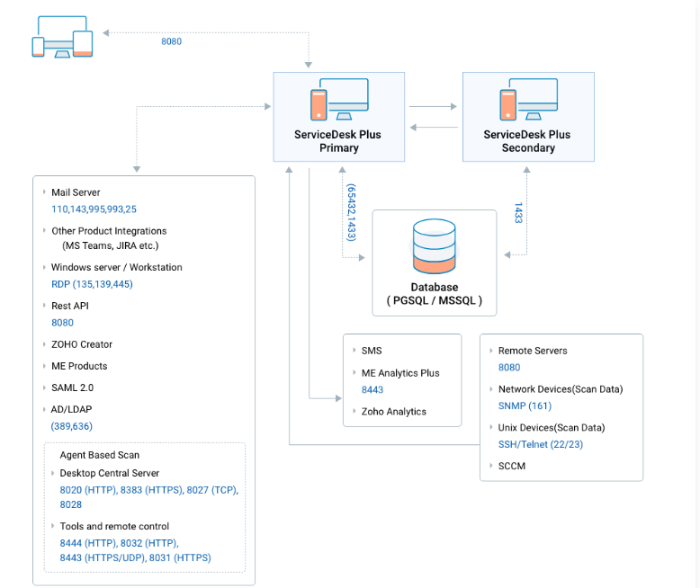Click the ME Products entry
Viewport: 700px width, 588px height.
point(79,366)
